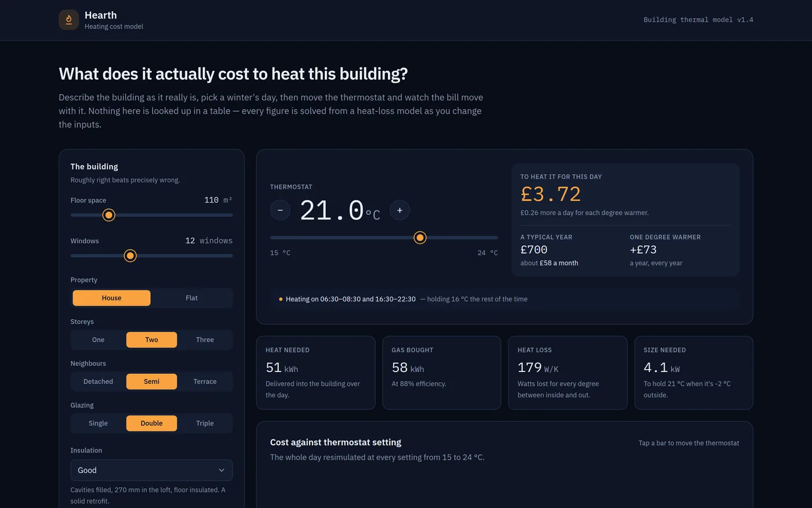The width and height of the screenshot is (812, 508).
Task: Click the Heating cost model subtitle
Action: coord(114,27)
